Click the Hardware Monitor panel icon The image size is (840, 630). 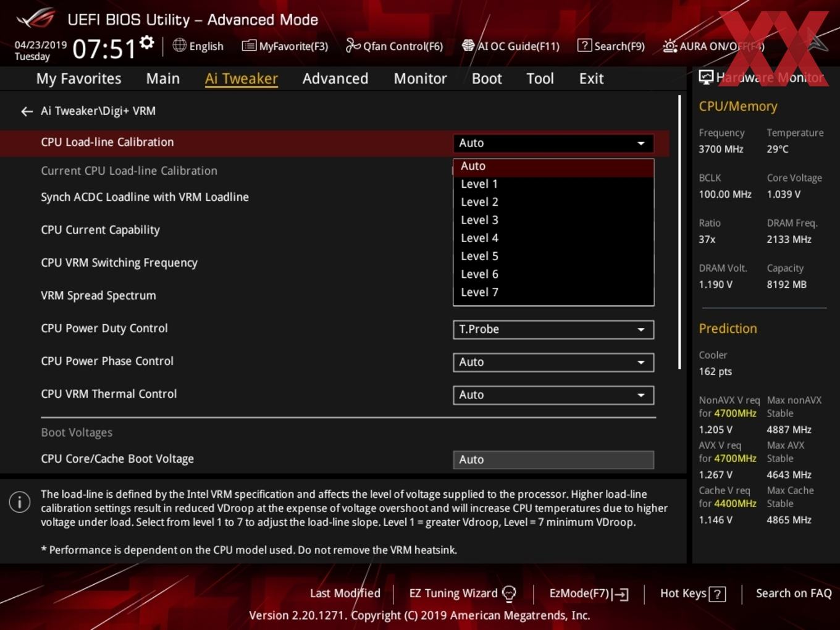click(706, 77)
